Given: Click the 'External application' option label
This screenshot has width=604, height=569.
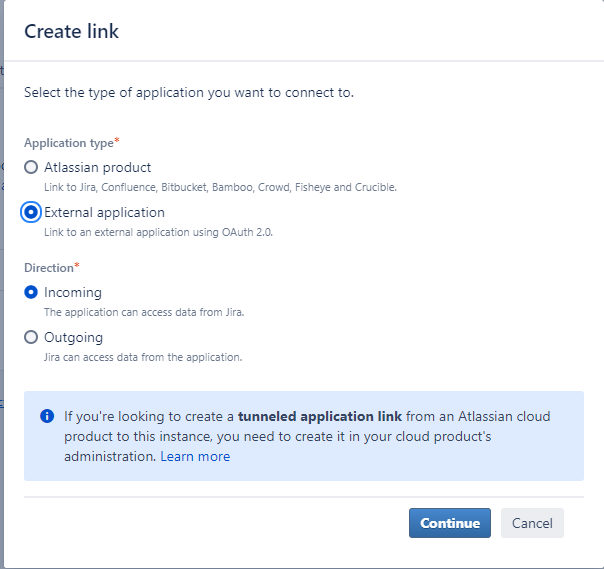Looking at the screenshot, I should [x=104, y=212].
